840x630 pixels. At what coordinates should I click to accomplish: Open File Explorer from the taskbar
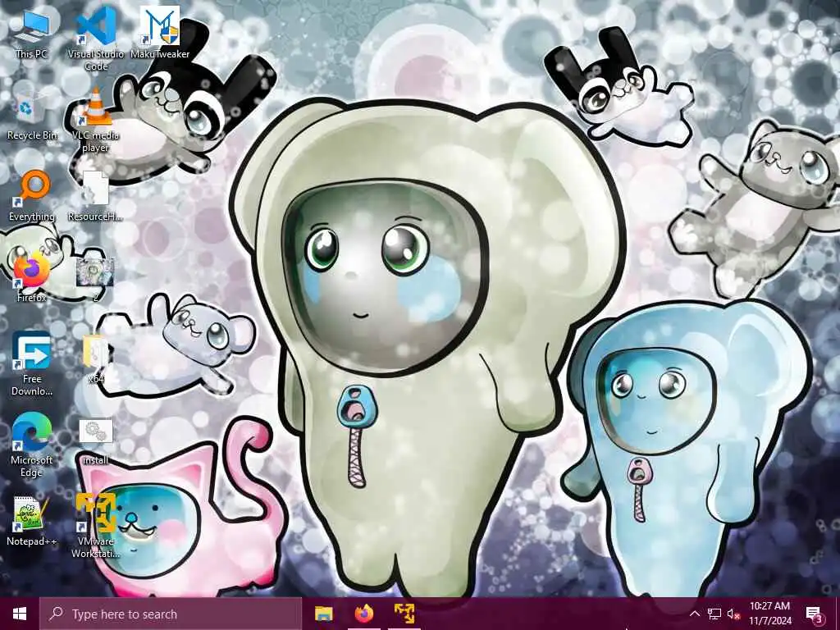(323, 614)
